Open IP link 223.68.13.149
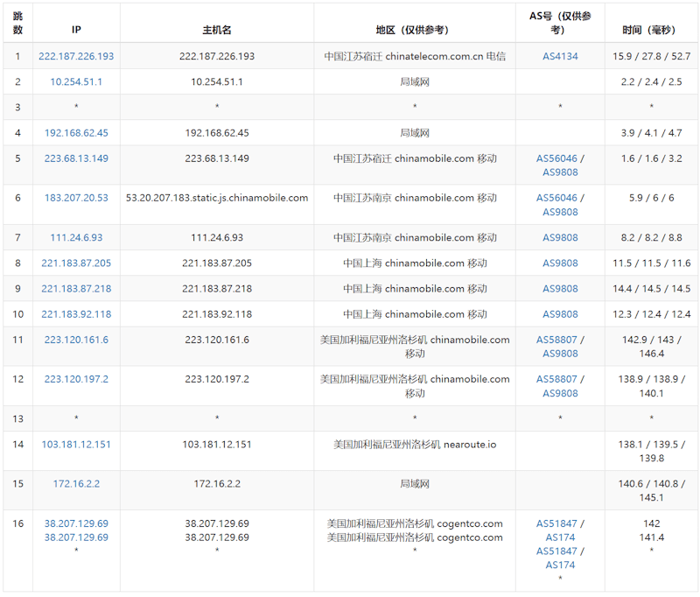 click(x=76, y=158)
